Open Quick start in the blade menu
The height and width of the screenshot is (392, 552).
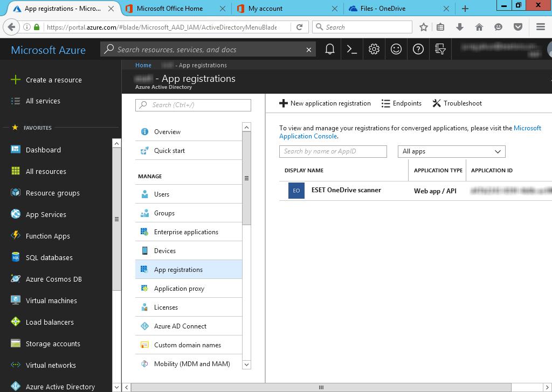click(x=189, y=150)
